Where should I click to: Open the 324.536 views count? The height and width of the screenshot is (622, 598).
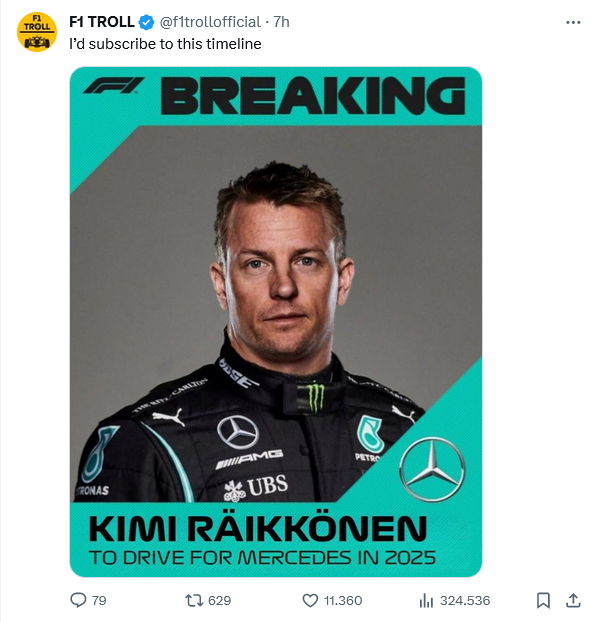point(465,600)
